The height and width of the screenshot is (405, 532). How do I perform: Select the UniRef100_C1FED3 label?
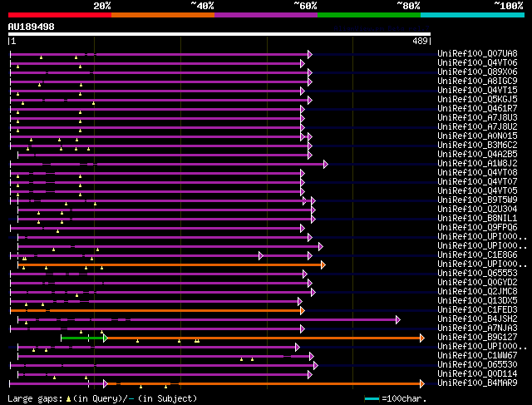coord(477,310)
